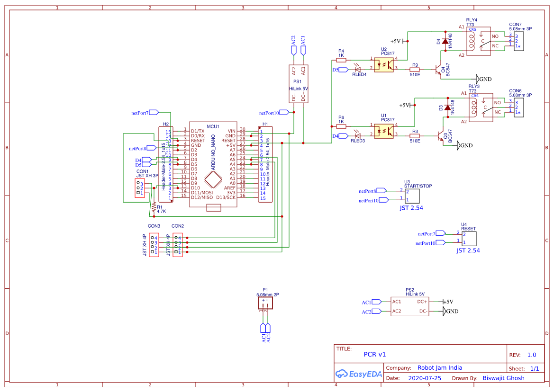
Task: Click the RLED4 LED symbol
Action: (x=358, y=69)
